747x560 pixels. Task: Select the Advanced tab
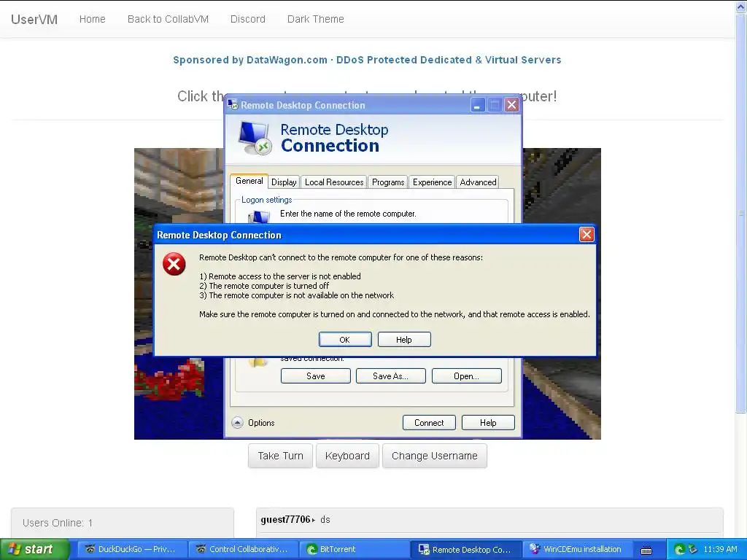(x=478, y=182)
